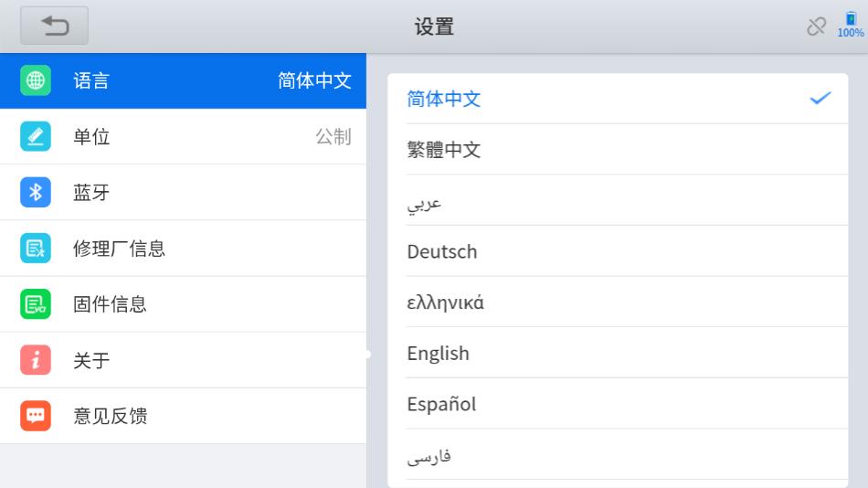Viewport: 868px width, 488px height.
Task: Click the battery 100% indicator
Action: (851, 25)
